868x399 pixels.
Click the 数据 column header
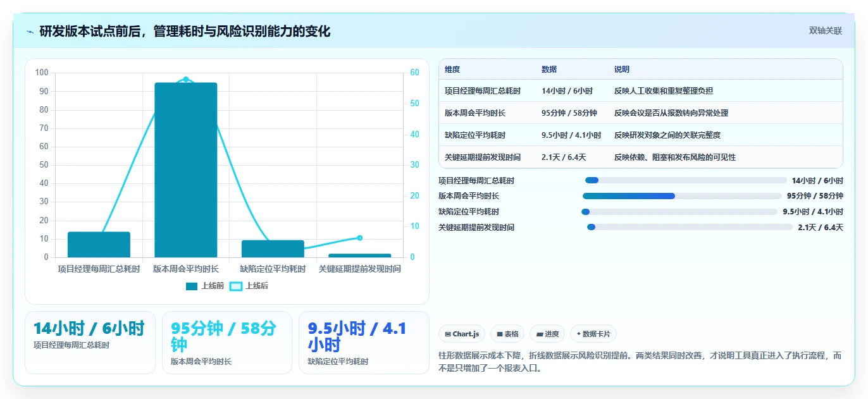click(x=549, y=70)
